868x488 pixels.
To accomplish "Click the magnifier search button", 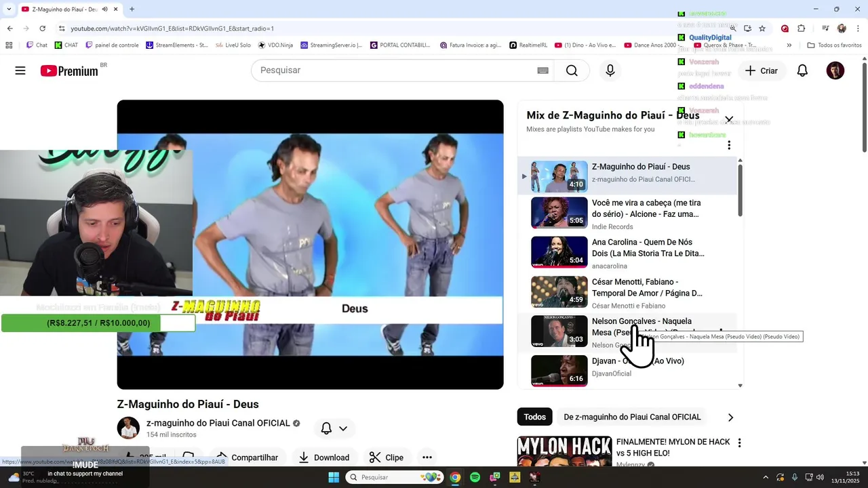I will (572, 70).
